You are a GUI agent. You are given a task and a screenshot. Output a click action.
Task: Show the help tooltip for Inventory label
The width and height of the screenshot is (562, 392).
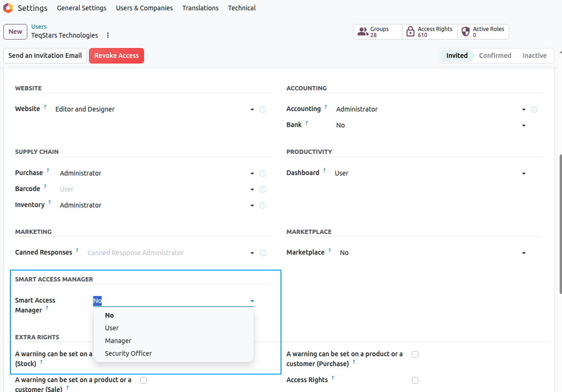tap(49, 202)
